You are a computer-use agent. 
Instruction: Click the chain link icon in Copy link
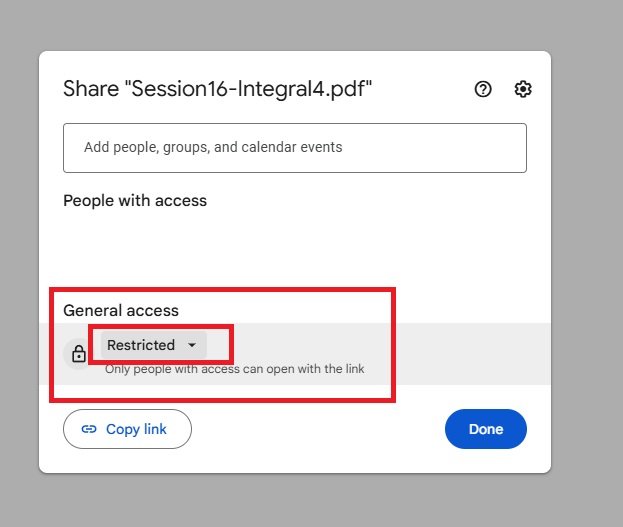point(89,429)
